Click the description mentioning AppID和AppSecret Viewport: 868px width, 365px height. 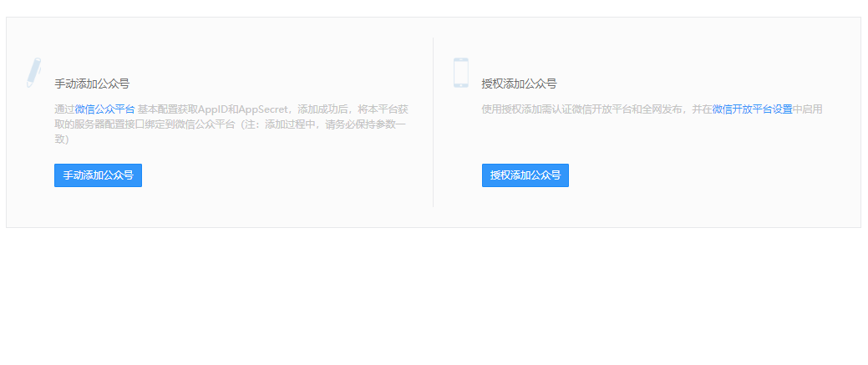click(x=231, y=124)
